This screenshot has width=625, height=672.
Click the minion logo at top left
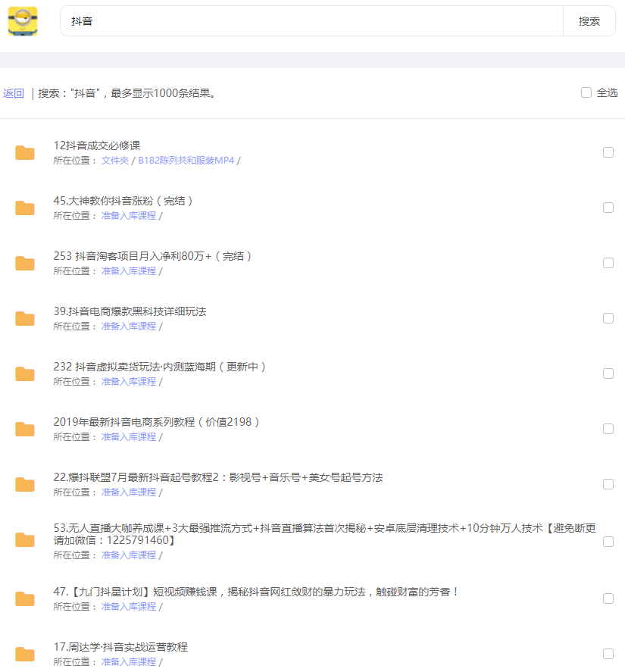pos(23,20)
